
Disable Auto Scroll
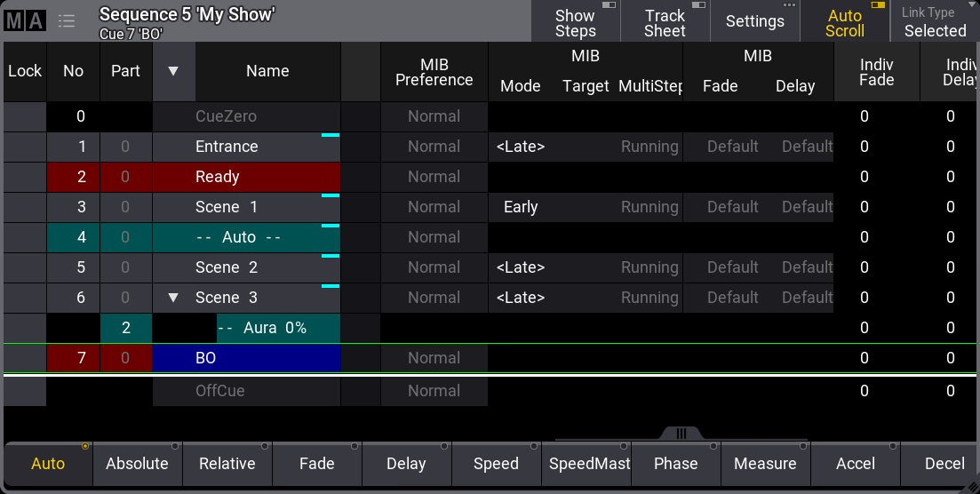(844, 22)
